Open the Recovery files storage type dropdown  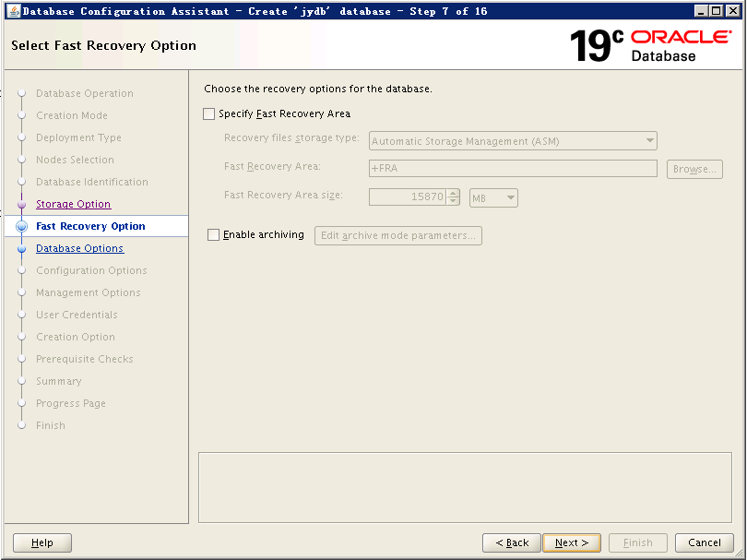pyautogui.click(x=513, y=141)
